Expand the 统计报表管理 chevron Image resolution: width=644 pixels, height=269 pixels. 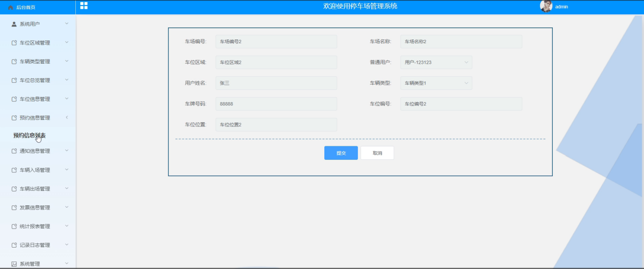click(67, 226)
